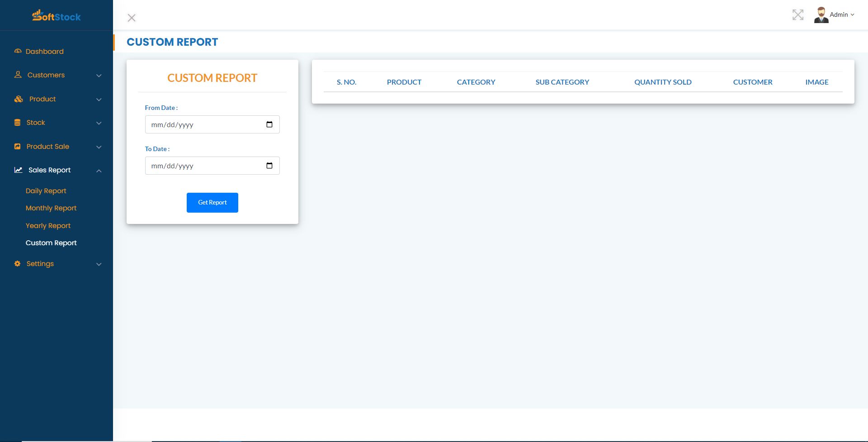Screen dimensions: 868x442
Task: Click the CUSTOMER column header
Action: point(753,82)
